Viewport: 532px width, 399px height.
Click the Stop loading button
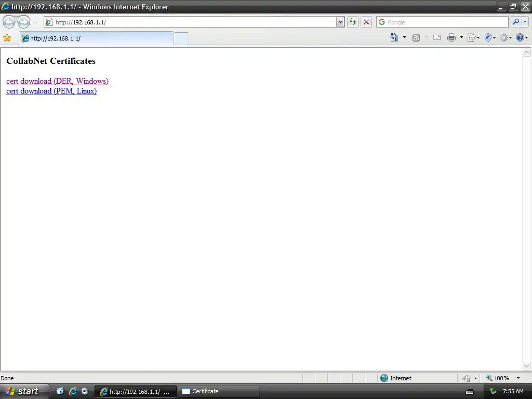click(x=366, y=22)
